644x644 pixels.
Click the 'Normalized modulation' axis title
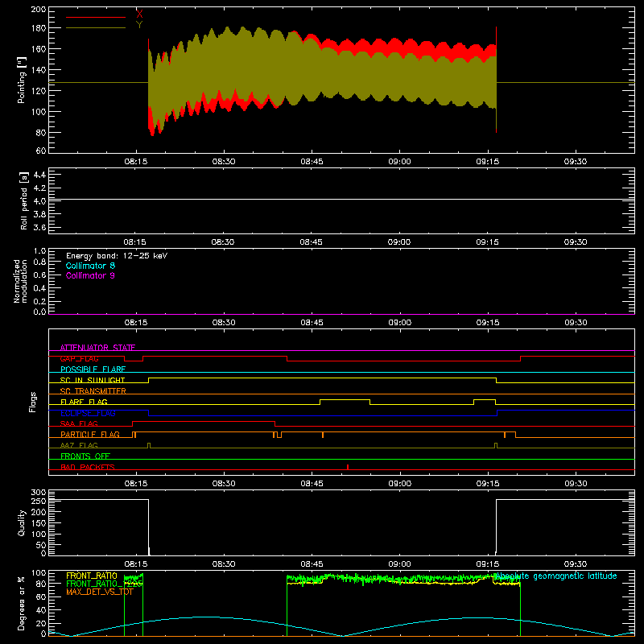tap(19, 281)
